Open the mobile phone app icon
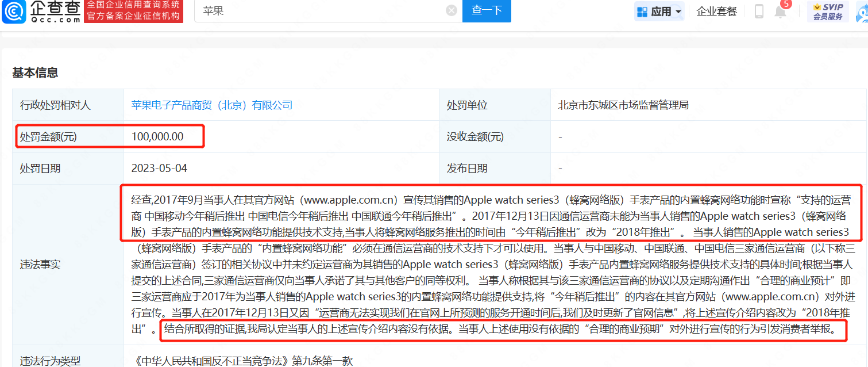 point(759,11)
